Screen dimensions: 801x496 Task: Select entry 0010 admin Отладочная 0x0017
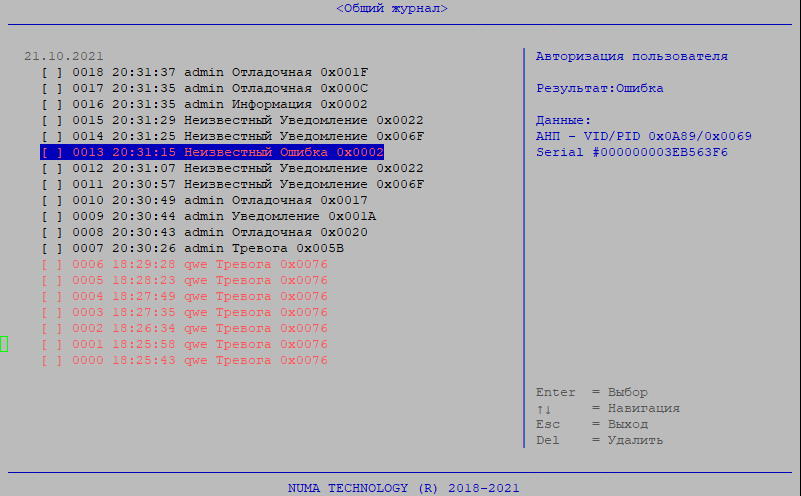point(220,201)
